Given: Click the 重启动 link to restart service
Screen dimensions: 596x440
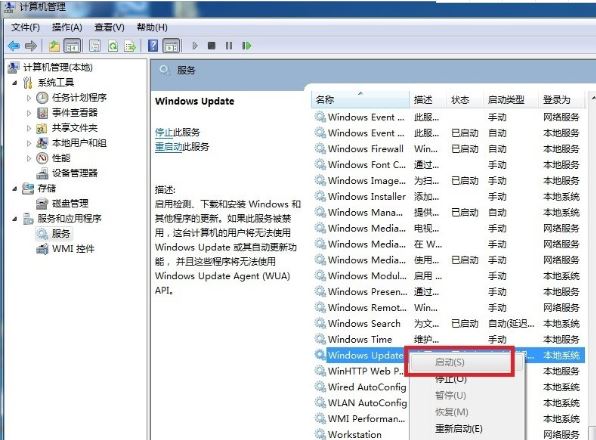Looking at the screenshot, I should (x=169, y=147).
